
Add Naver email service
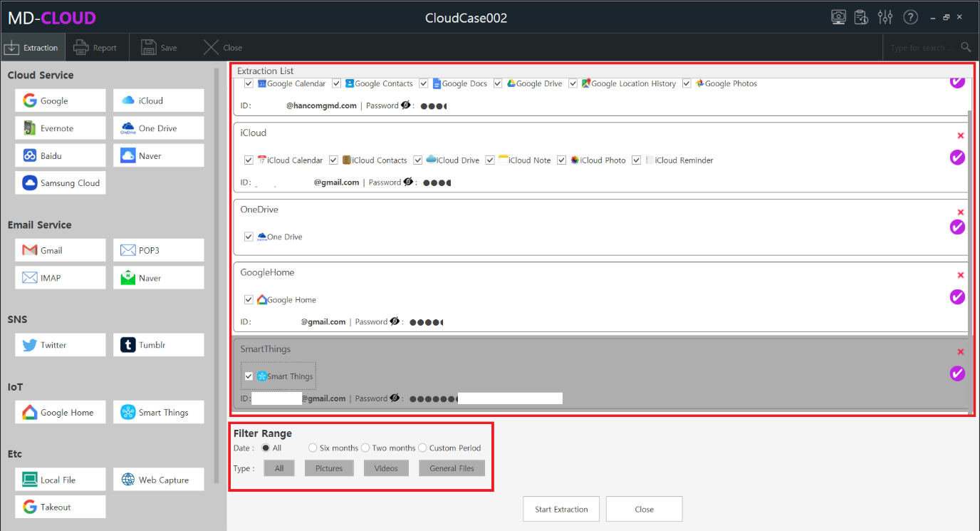pos(158,278)
